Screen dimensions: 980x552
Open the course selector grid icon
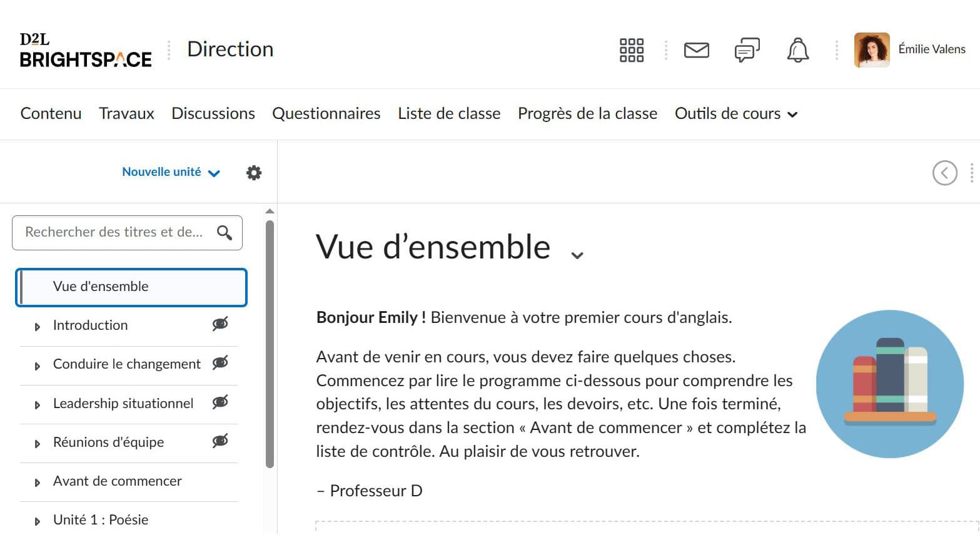tap(631, 50)
